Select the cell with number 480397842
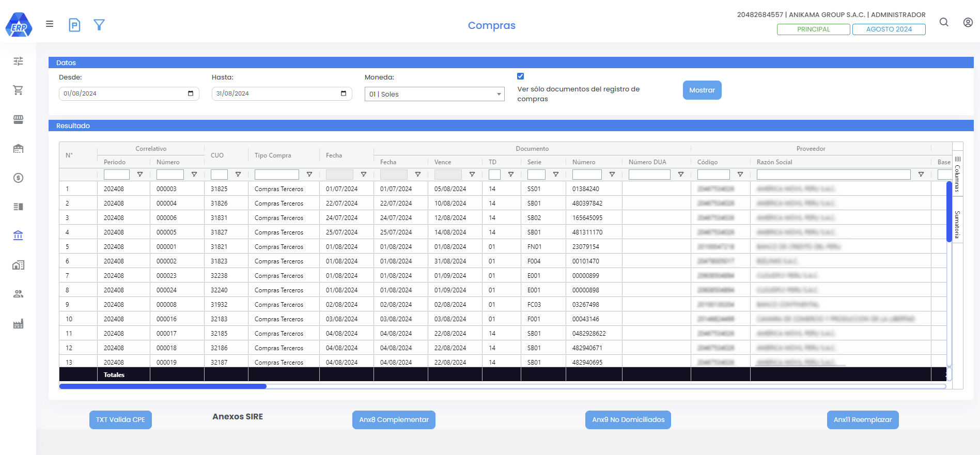 594,203
